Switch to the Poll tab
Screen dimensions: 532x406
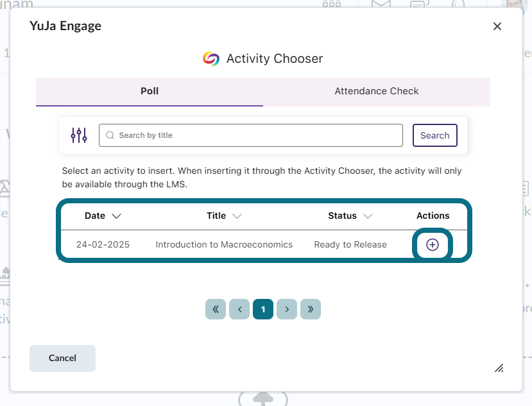click(150, 92)
